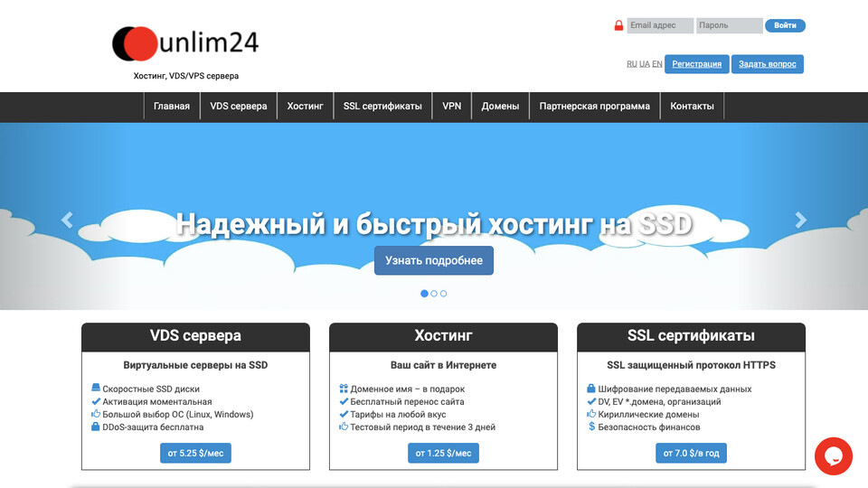Click lock icon beside DDoS-защита бесплатна
The image size is (868, 488).
(x=96, y=427)
